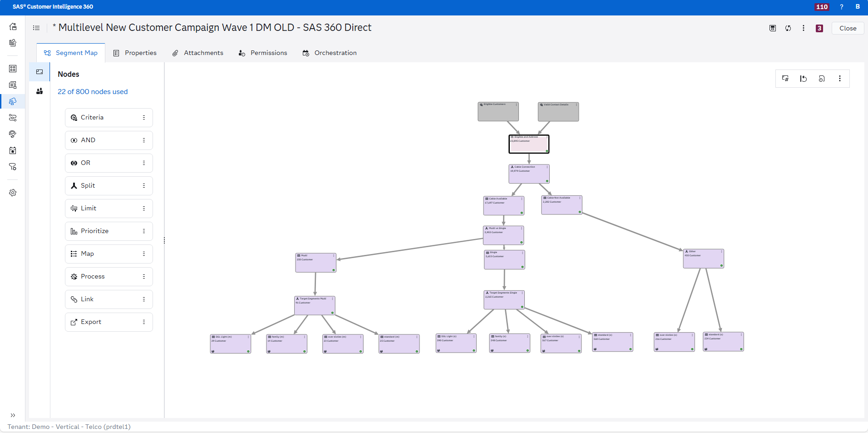Open settings via the gear icon in sidebar
This screenshot has width=868, height=433.
(13, 193)
